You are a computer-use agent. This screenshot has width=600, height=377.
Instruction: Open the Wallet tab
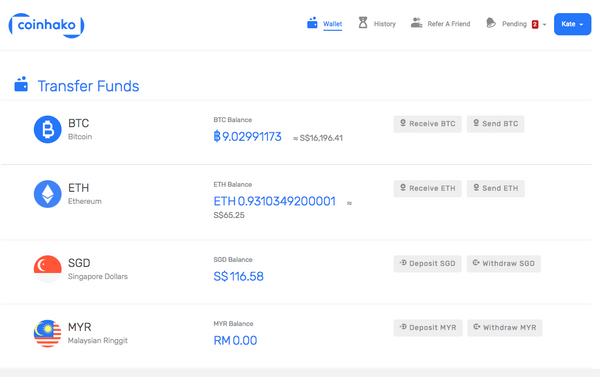[x=333, y=24]
